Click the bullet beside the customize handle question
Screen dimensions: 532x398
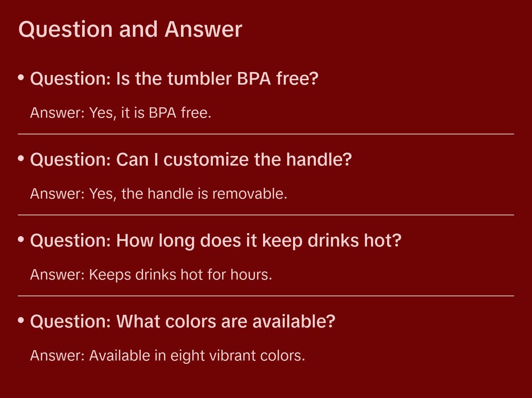coord(21,159)
